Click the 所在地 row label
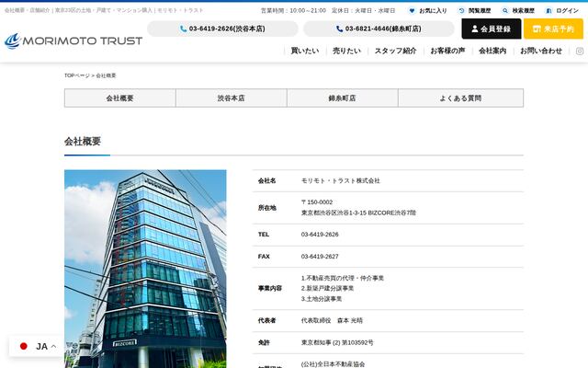Viewport: 588px width, 368px height. pyautogui.click(x=267, y=208)
